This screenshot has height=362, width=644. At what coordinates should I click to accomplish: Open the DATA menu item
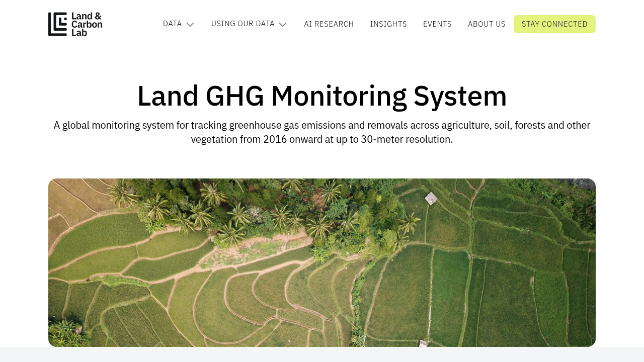point(173,24)
